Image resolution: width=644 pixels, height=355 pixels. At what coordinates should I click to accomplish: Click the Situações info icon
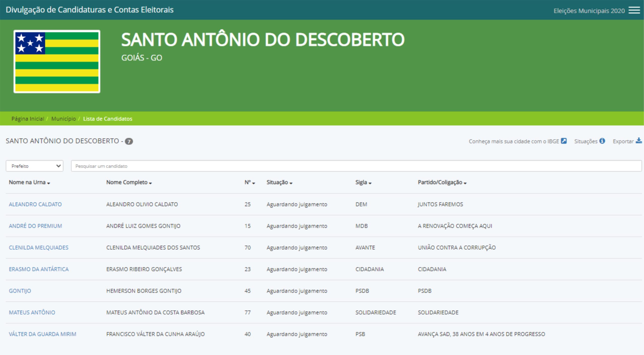[602, 141]
